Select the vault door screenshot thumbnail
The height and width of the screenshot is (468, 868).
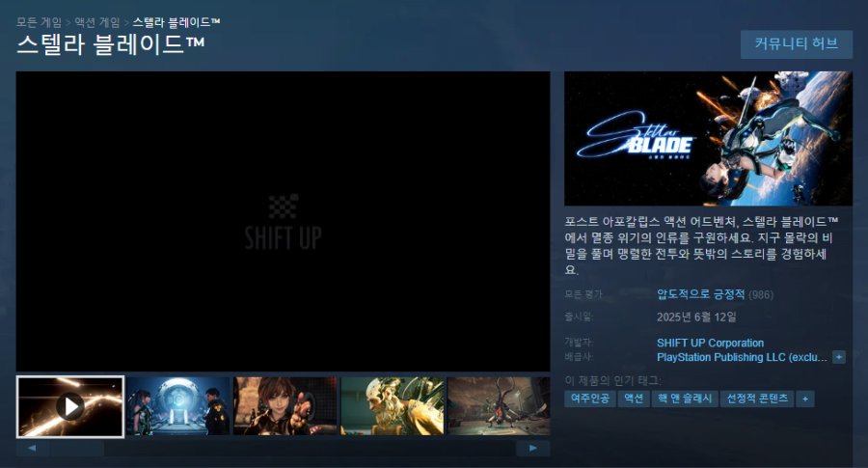(x=177, y=406)
